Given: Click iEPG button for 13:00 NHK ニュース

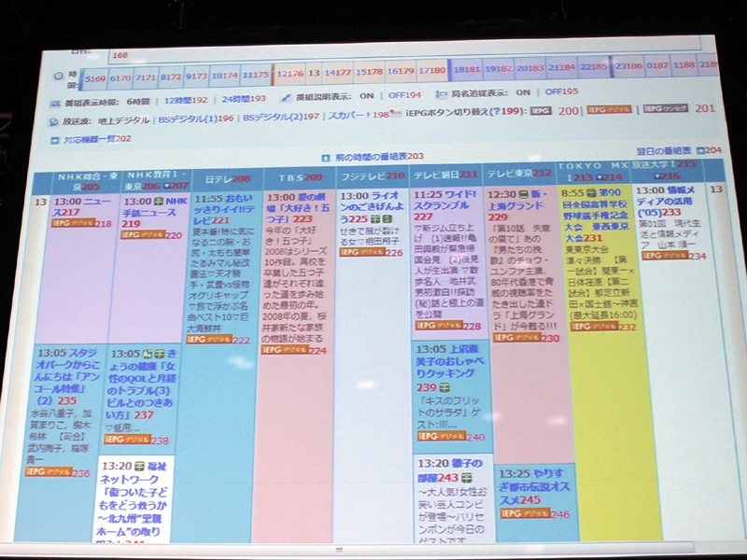Looking at the screenshot, I should coord(74,223).
